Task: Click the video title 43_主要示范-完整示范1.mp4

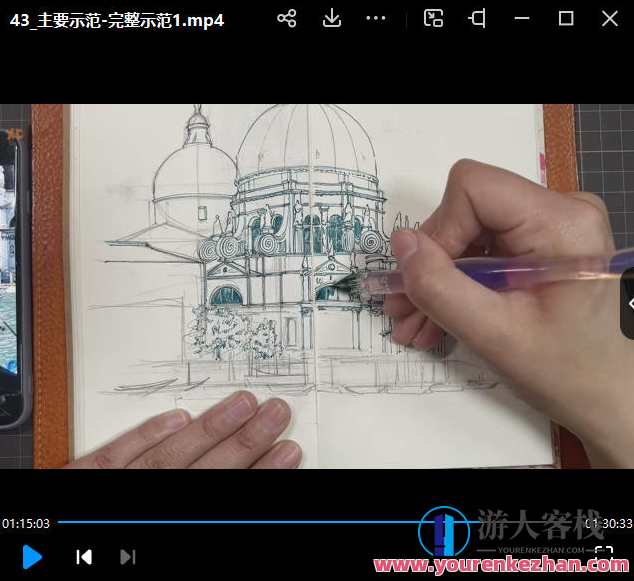Action: pyautogui.click(x=117, y=19)
